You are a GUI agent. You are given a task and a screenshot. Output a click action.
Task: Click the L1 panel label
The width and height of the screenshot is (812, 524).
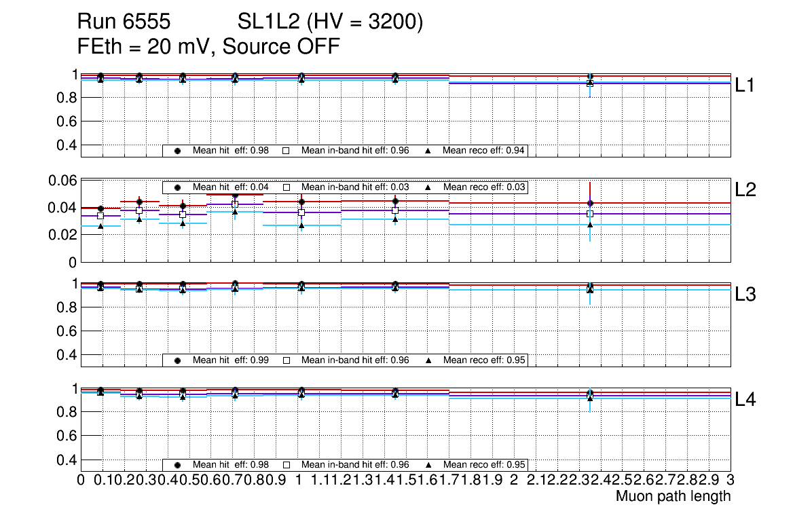click(745, 86)
